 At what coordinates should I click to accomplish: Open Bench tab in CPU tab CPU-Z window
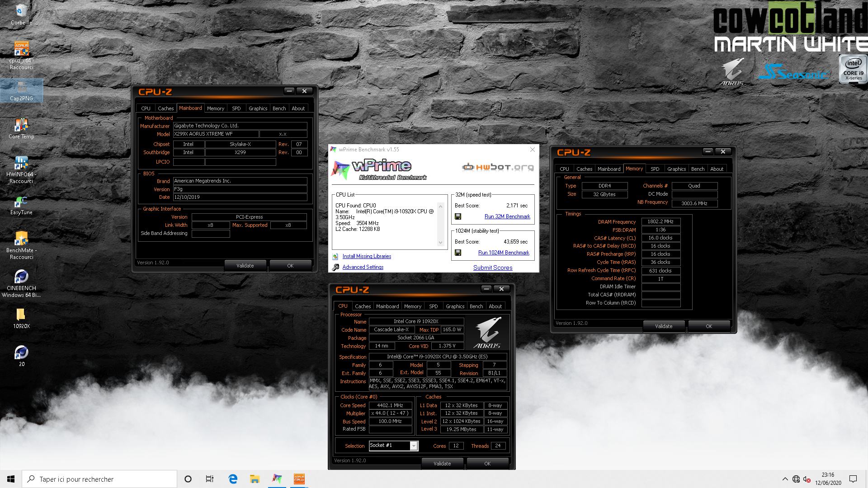[476, 306]
